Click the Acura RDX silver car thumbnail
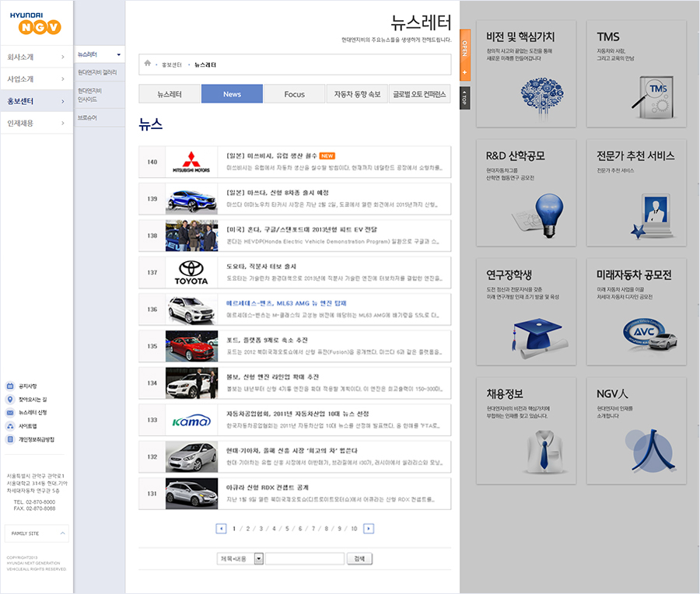700x594 pixels. pyautogui.click(x=191, y=494)
